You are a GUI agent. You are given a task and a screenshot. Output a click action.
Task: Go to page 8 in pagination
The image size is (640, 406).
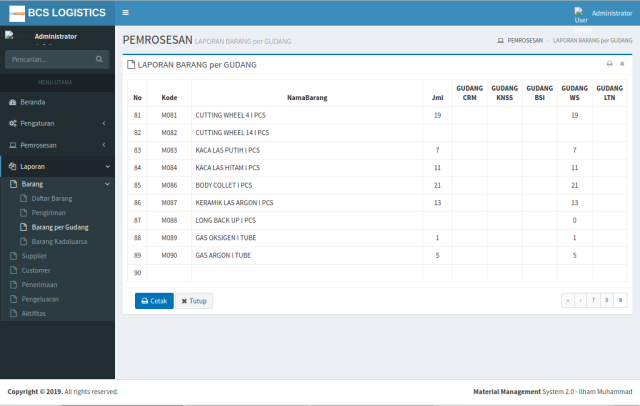point(607,299)
